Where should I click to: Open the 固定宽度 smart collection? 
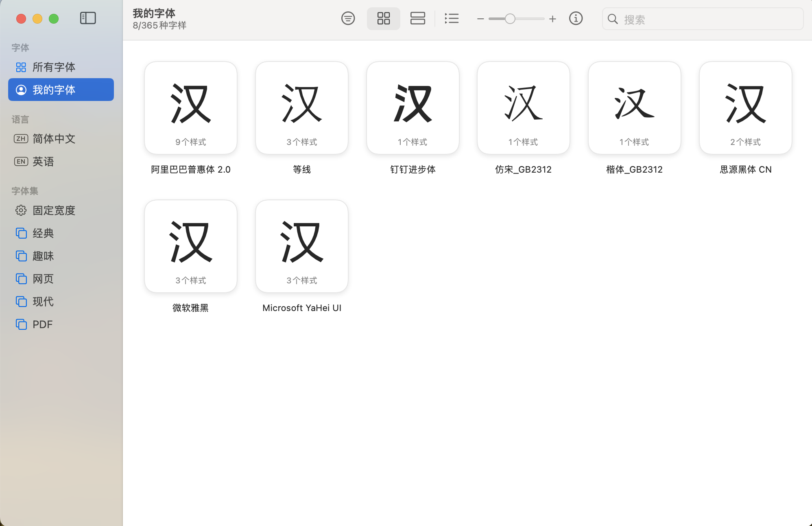(54, 210)
